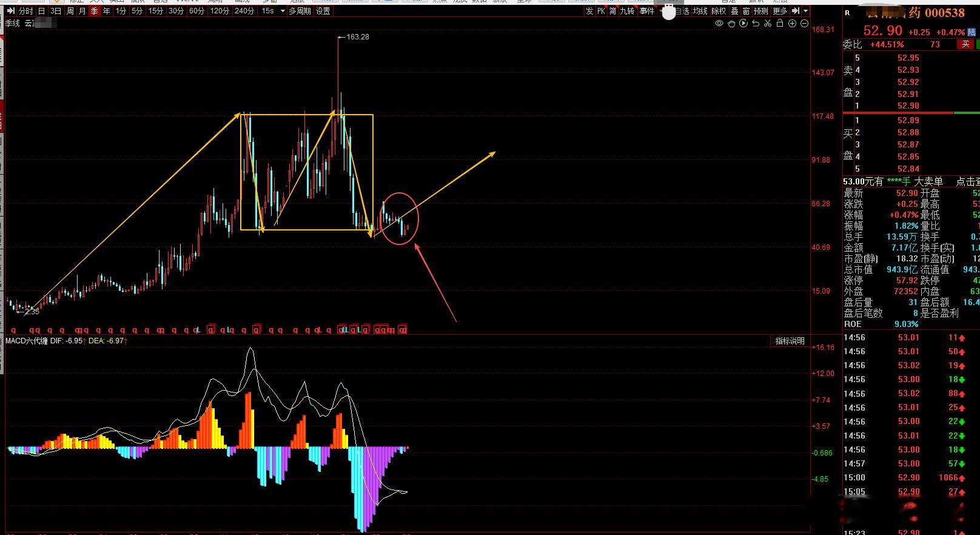Select the 月 monthly period
The width and height of the screenshot is (980, 535).
(x=82, y=11)
